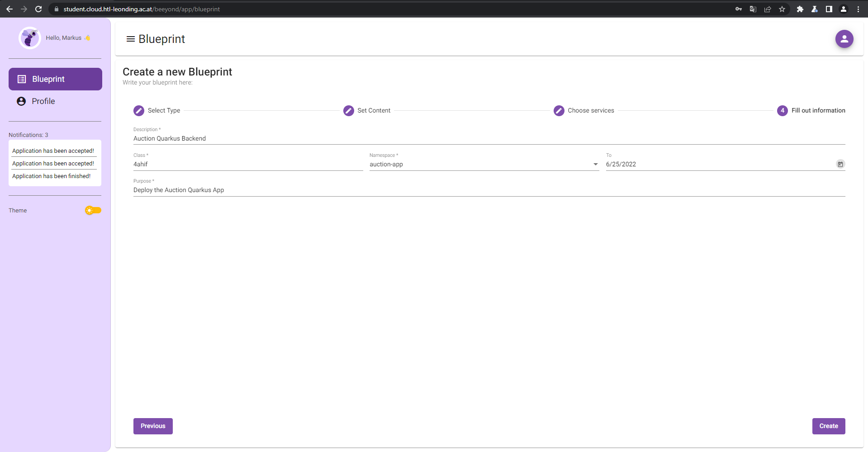This screenshot has width=868, height=452.
Task: Reload the page with refresh icon
Action: [38, 9]
